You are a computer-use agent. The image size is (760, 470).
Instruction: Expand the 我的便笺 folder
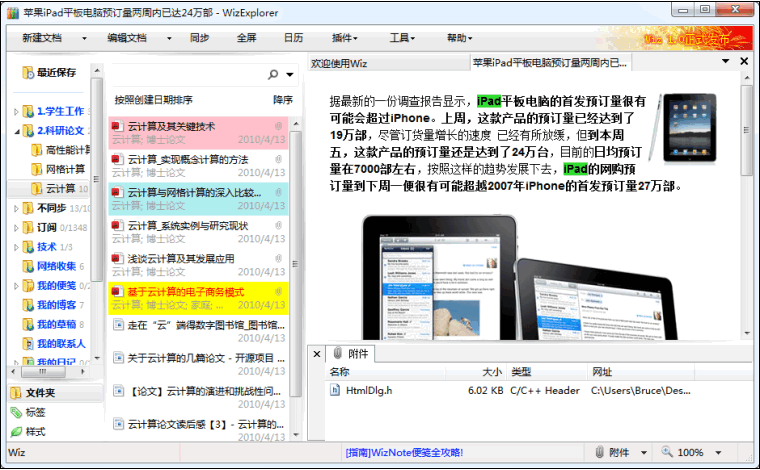pyautogui.click(x=16, y=286)
